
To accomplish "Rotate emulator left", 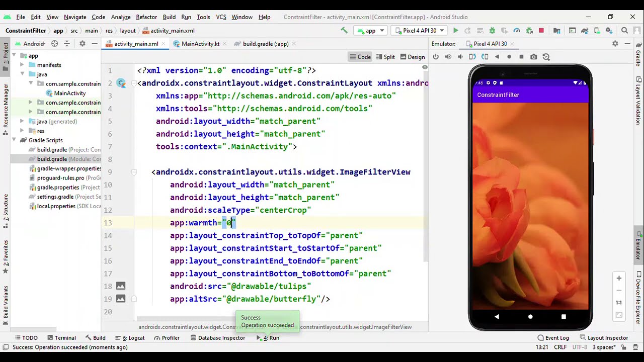I will coord(472,57).
